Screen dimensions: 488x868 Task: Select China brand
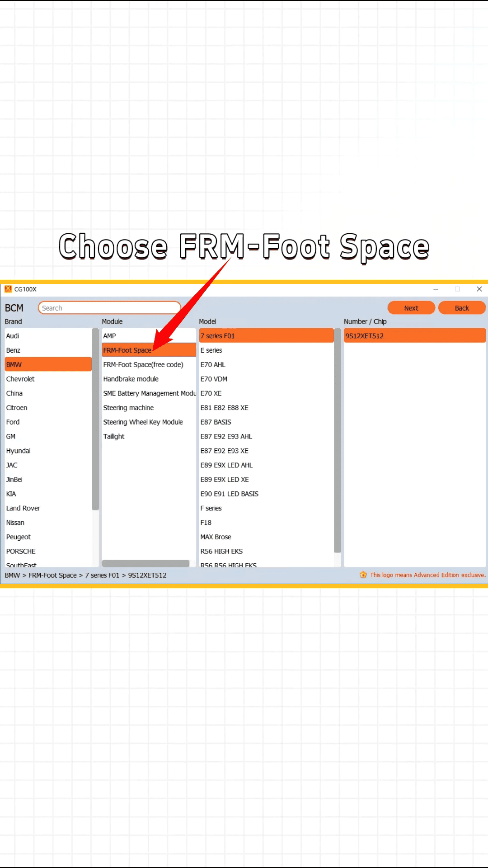(48, 393)
